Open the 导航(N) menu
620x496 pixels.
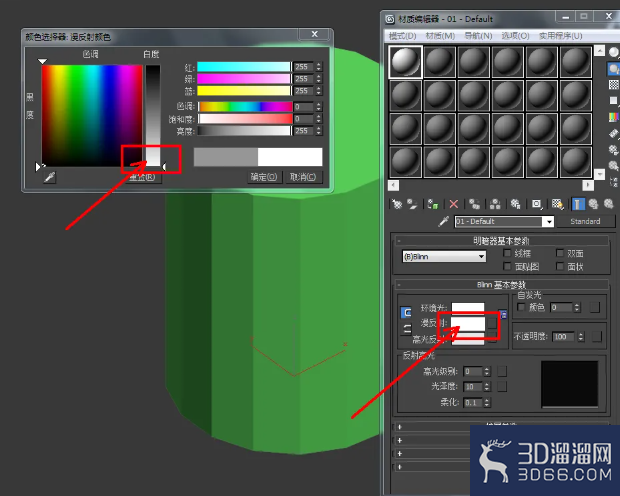click(478, 36)
